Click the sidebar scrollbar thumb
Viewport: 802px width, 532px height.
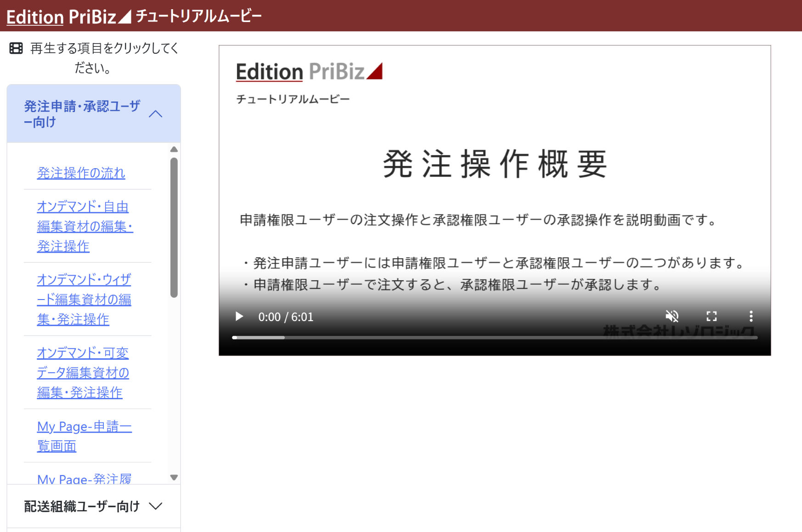[x=174, y=227]
